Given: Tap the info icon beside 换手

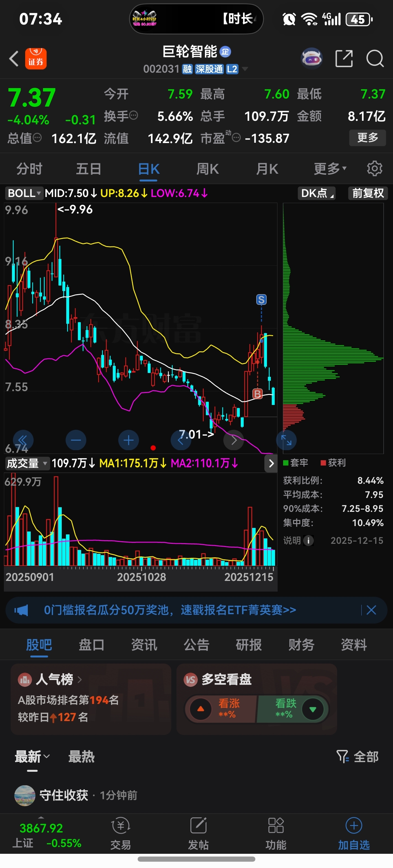Looking at the screenshot, I should pyautogui.click(x=133, y=116).
